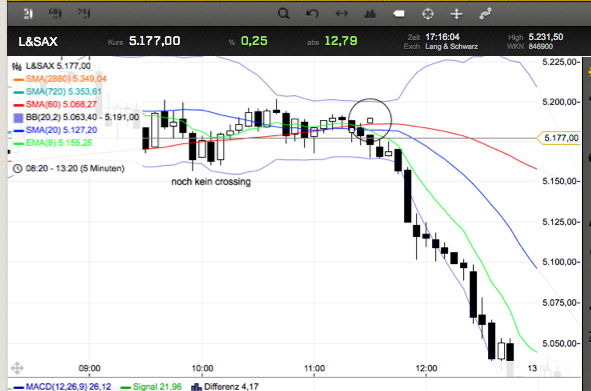
Task: Click the High value 5.231,50
Action: click(x=546, y=37)
